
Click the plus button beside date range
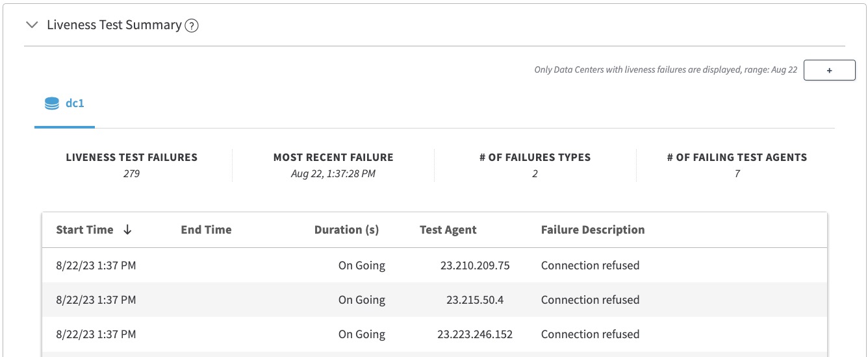pos(829,70)
